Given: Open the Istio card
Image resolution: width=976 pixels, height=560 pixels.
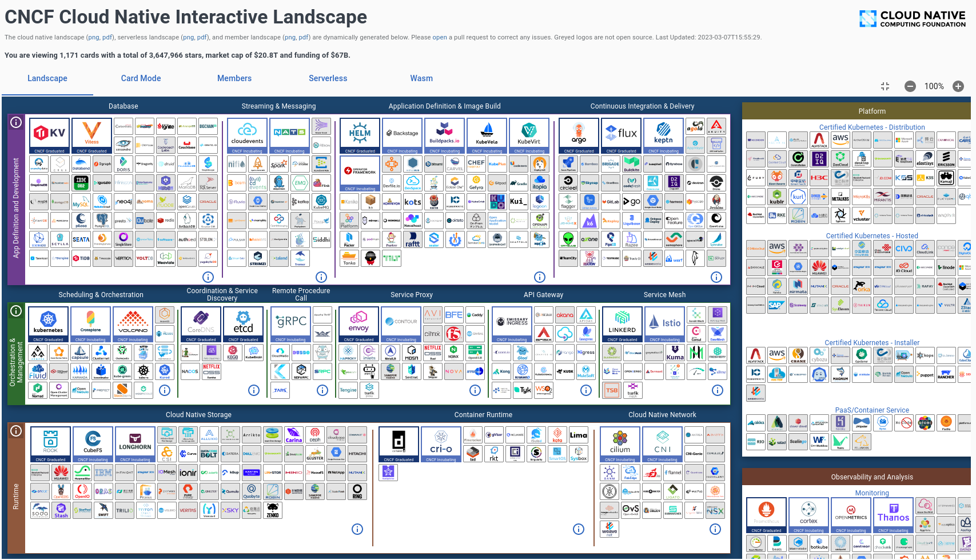Looking at the screenshot, I should (665, 325).
